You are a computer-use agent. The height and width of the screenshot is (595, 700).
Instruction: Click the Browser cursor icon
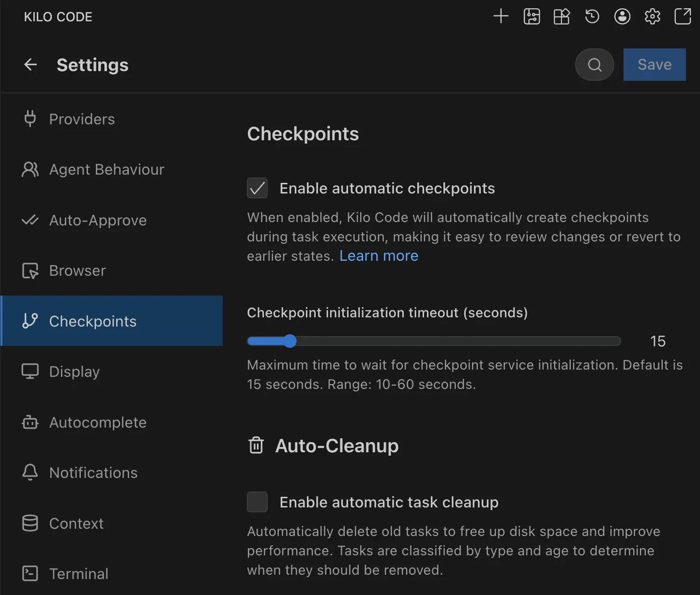coord(30,270)
